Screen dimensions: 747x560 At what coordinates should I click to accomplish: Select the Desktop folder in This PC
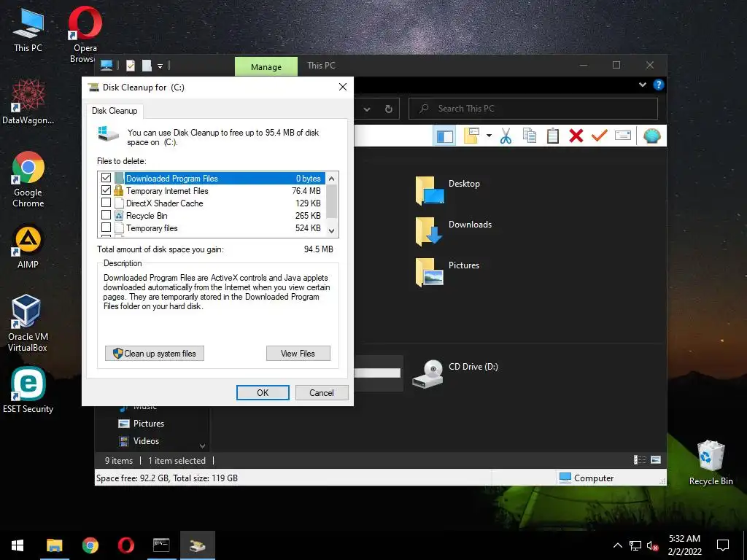[x=448, y=190]
